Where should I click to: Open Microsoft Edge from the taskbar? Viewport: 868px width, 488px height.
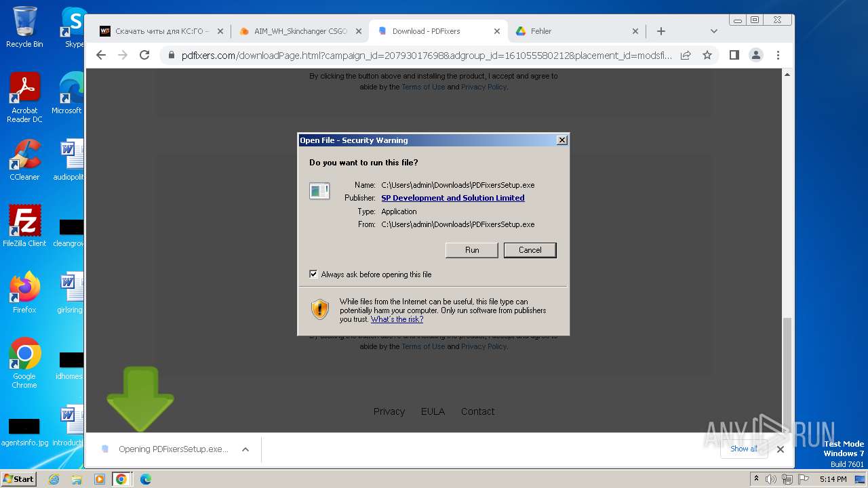coord(145,479)
